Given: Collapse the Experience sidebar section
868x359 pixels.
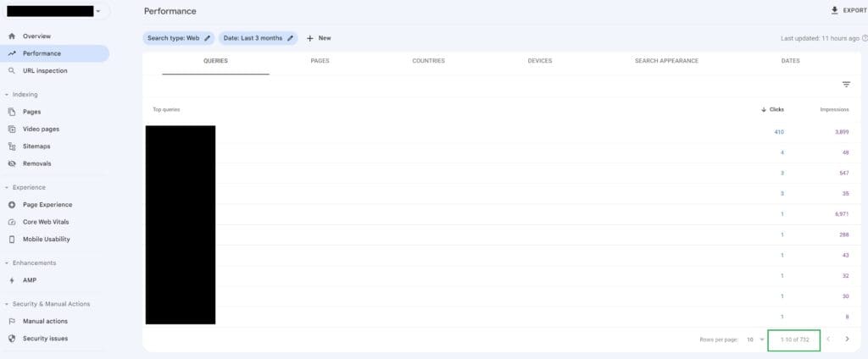Looking at the screenshot, I should [x=7, y=187].
